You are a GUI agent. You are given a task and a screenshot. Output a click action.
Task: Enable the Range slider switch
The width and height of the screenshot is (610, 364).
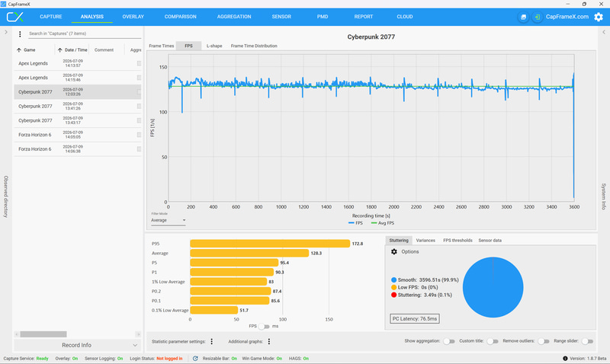point(587,341)
